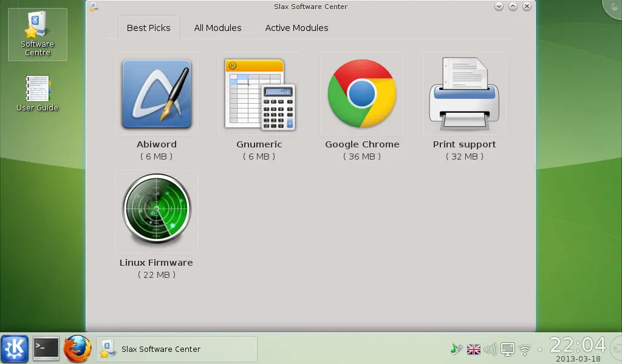Click the Google Chrome label text

[362, 144]
